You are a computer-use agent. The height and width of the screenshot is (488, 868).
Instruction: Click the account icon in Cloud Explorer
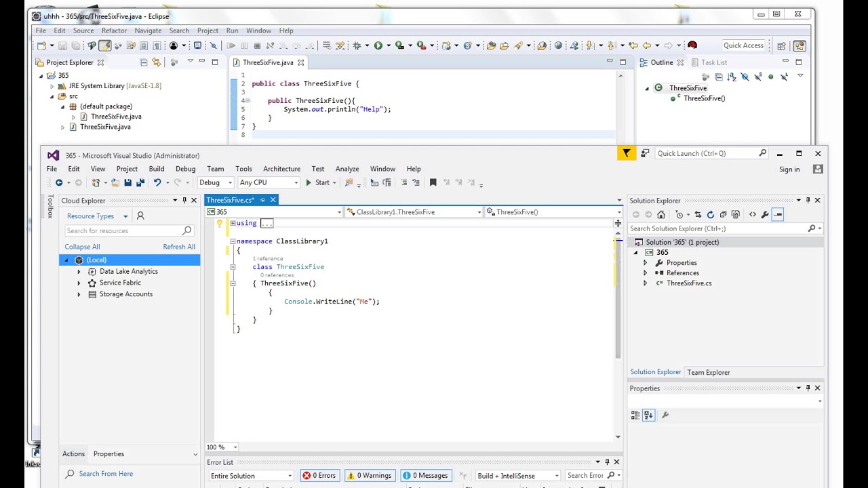pos(140,216)
